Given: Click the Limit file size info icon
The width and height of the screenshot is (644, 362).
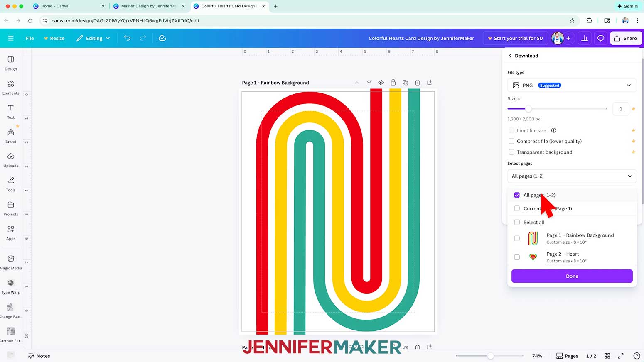Looking at the screenshot, I should (553, 130).
